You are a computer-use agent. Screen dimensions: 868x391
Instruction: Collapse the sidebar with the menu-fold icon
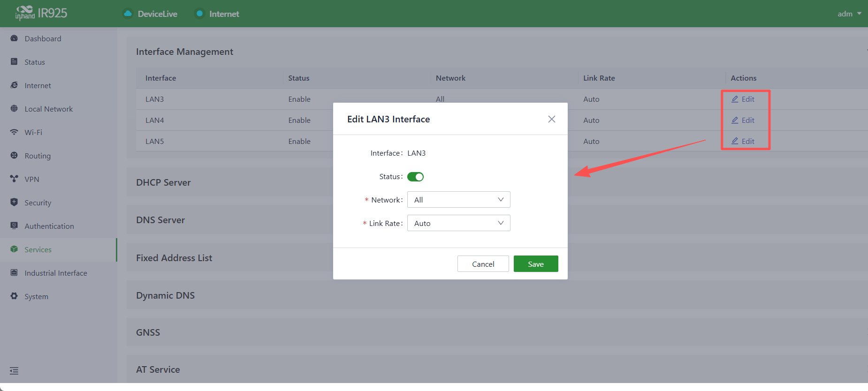(x=14, y=371)
